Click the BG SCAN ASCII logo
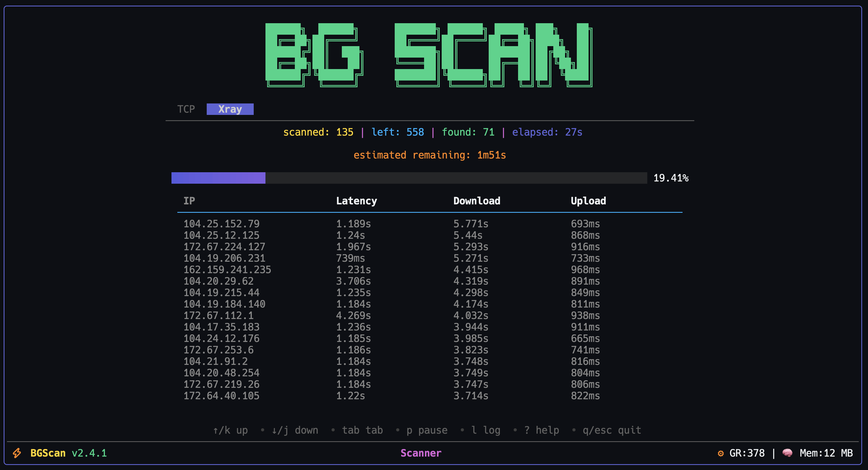The image size is (868, 470). [429, 55]
